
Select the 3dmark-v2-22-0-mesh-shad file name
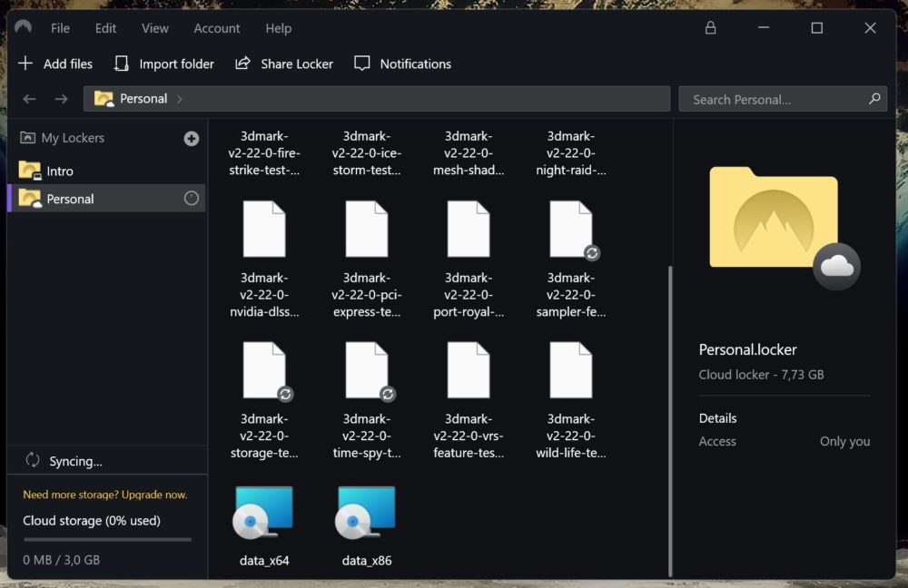469,152
